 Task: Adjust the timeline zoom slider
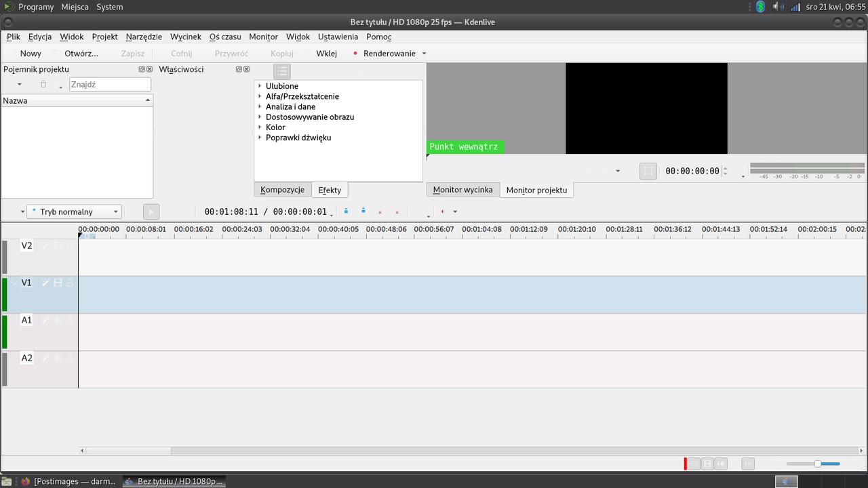click(x=813, y=464)
